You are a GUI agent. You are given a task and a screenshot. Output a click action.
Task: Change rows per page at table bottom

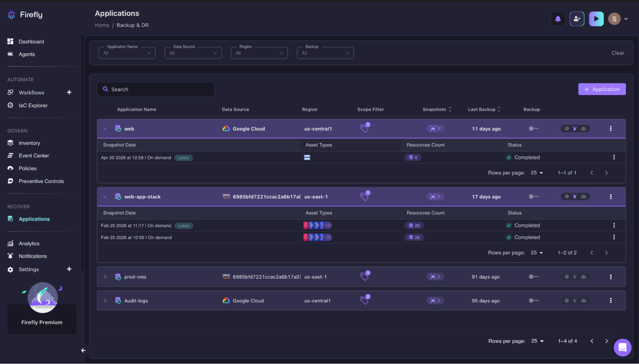tap(537, 341)
